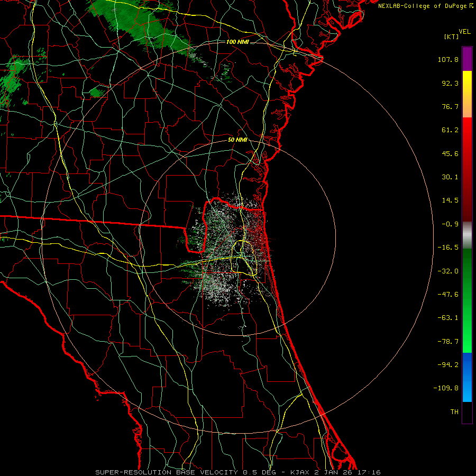
Task: Click the 30.1 legend value
Action: tap(450, 177)
